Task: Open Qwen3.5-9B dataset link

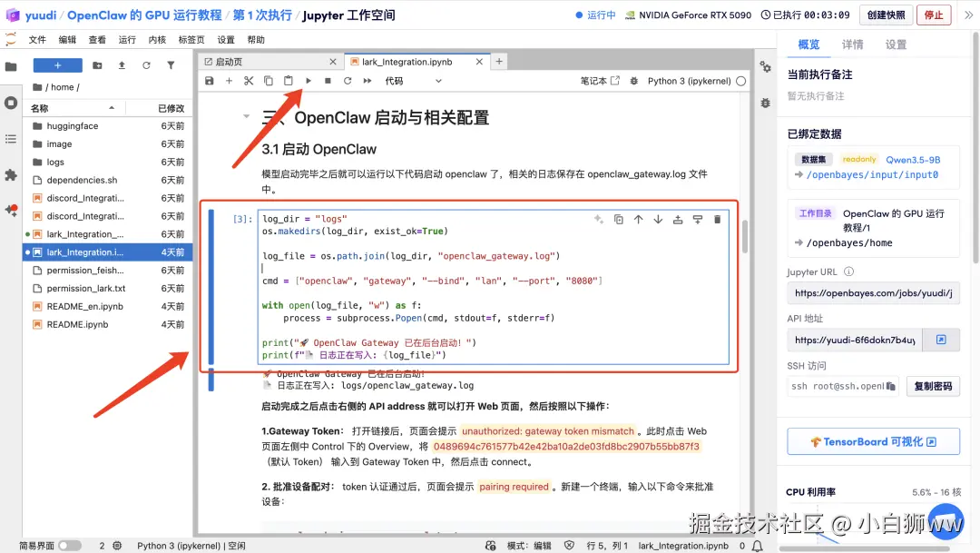Action: (x=913, y=160)
